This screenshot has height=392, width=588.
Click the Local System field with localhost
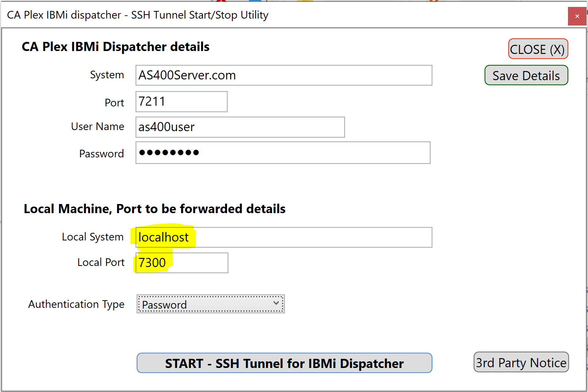pyautogui.click(x=284, y=237)
